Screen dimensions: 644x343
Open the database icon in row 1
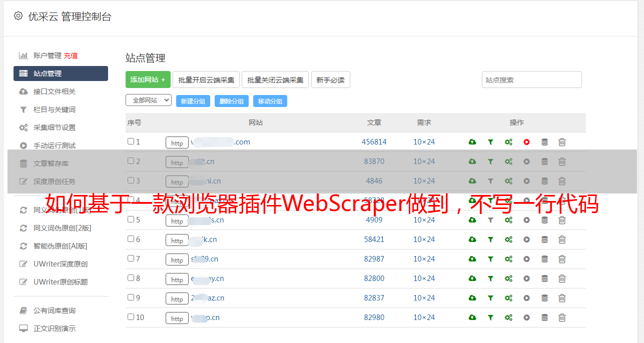tap(544, 142)
